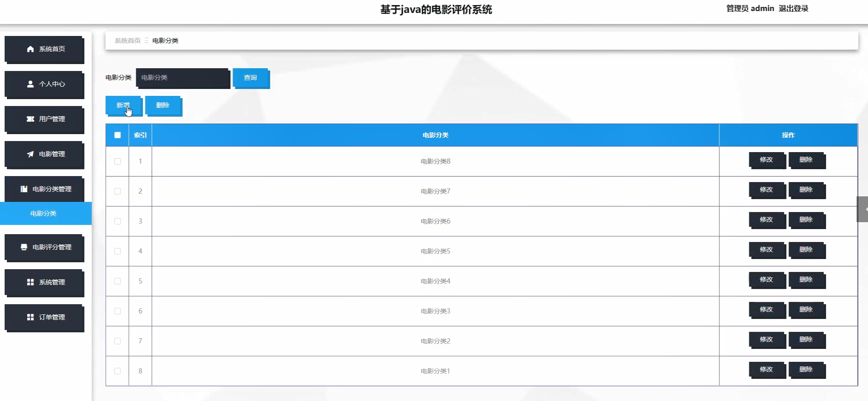868x401 pixels.
Task: Click the 电影分类 breadcrumb item
Action: 165,41
